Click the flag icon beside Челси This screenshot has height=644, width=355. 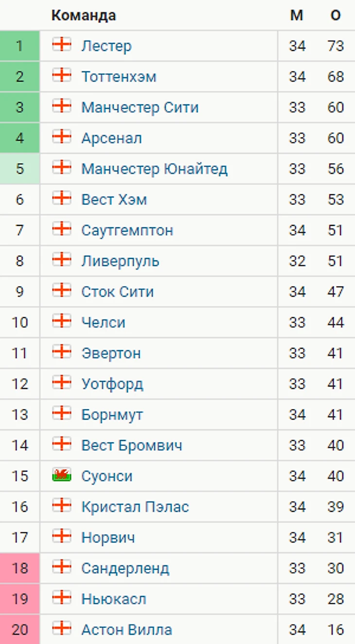coord(62,321)
